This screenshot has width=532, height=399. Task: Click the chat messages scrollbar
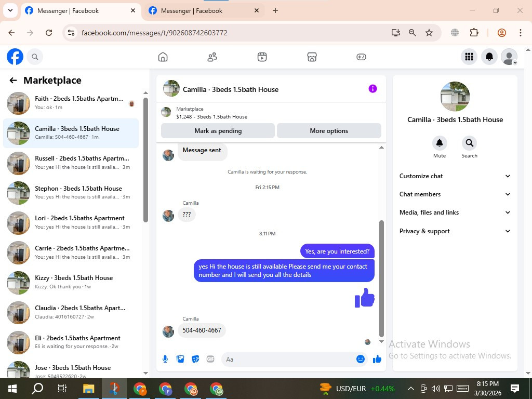pos(381,278)
